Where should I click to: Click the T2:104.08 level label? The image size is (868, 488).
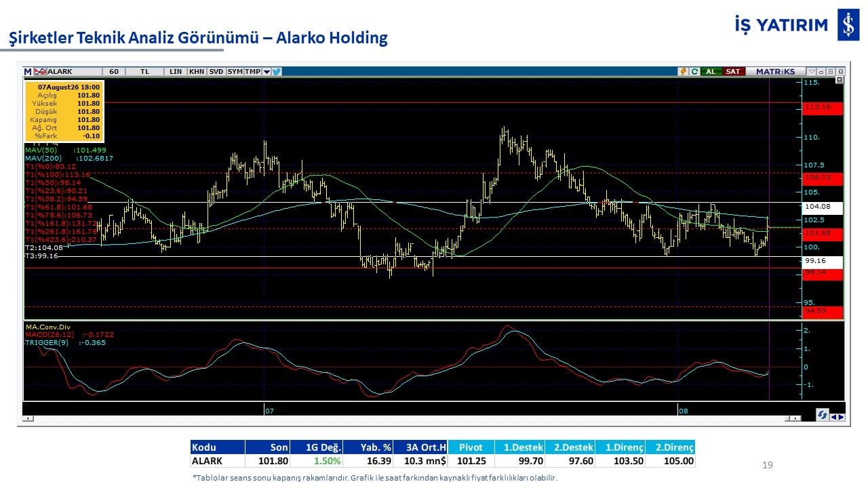click(44, 248)
